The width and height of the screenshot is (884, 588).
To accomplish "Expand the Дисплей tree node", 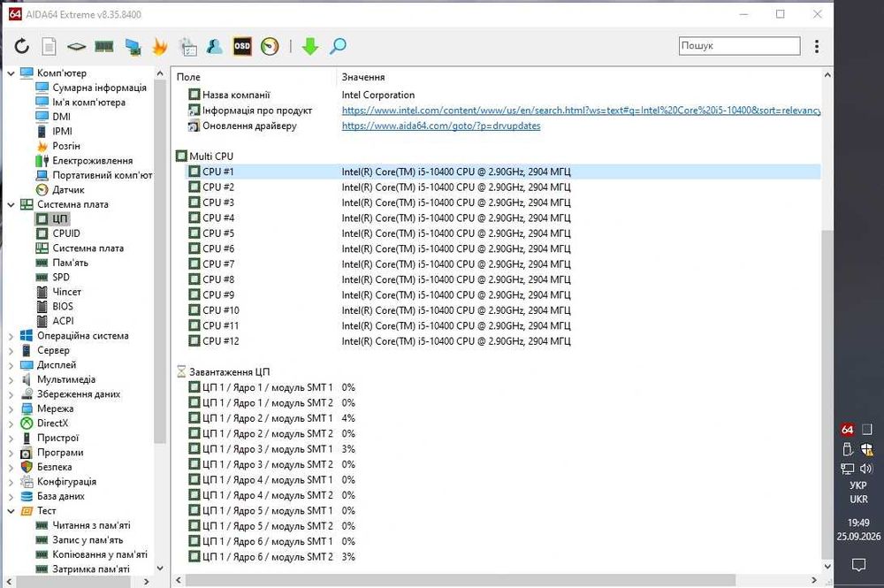I will click(11, 365).
